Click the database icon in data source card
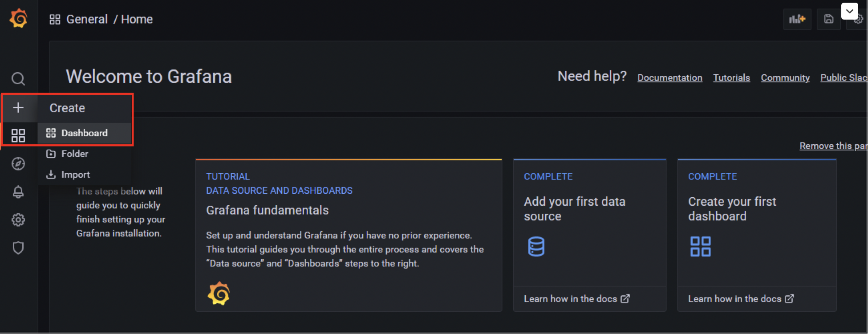Image resolution: width=868 pixels, height=334 pixels. point(536,247)
